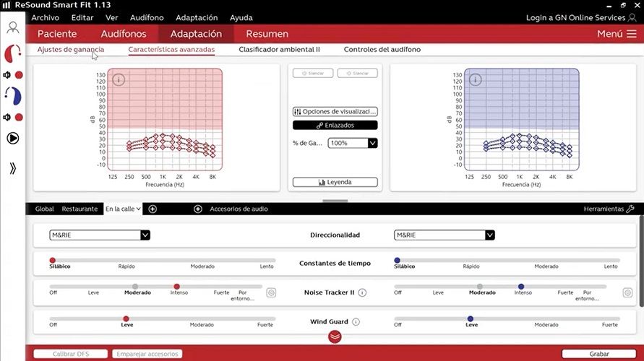Viewport: 644px width, 361px height.
Task: Toggle left ear speaker mute icon
Action: pos(7,117)
